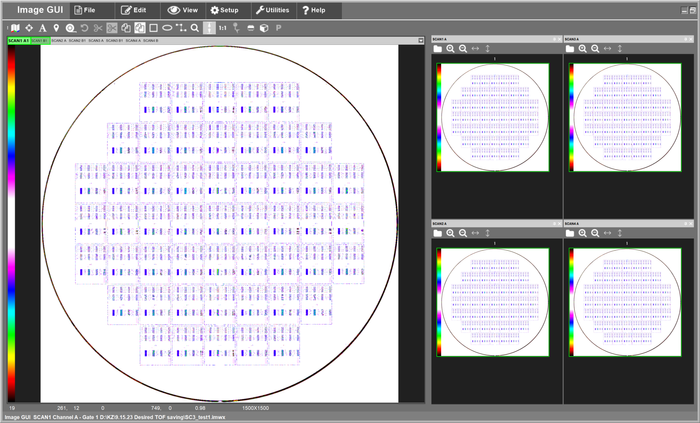The image size is (700, 423).
Task: Open folder in the SCAN4 A panel
Action: [x=570, y=233]
